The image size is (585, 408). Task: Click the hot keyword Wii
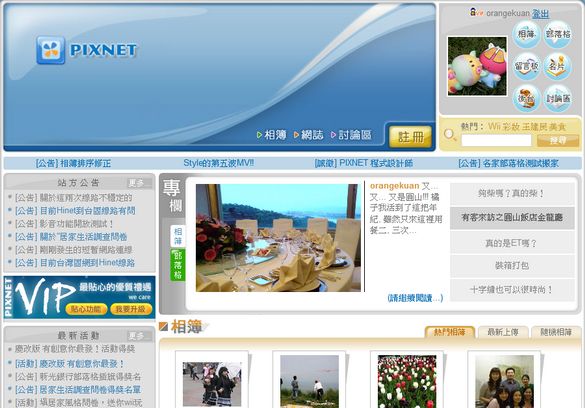tap(494, 127)
